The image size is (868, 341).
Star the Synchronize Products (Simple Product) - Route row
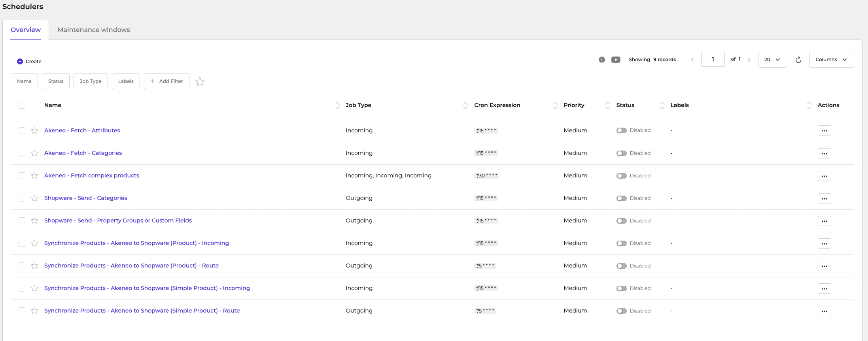tap(34, 311)
